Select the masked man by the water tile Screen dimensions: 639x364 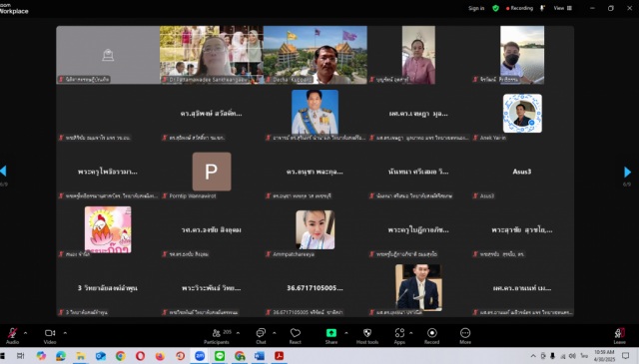(x=522, y=55)
